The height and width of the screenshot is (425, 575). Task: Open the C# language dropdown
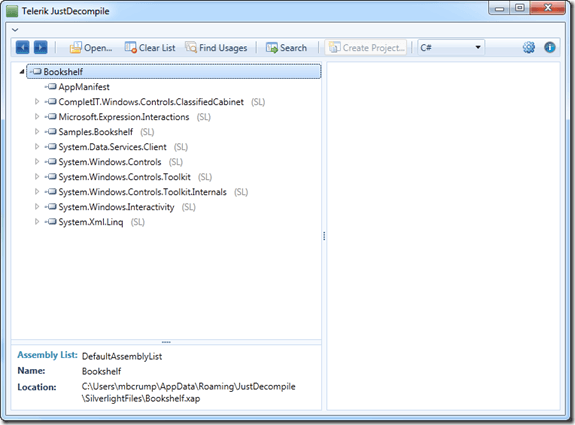coord(451,48)
